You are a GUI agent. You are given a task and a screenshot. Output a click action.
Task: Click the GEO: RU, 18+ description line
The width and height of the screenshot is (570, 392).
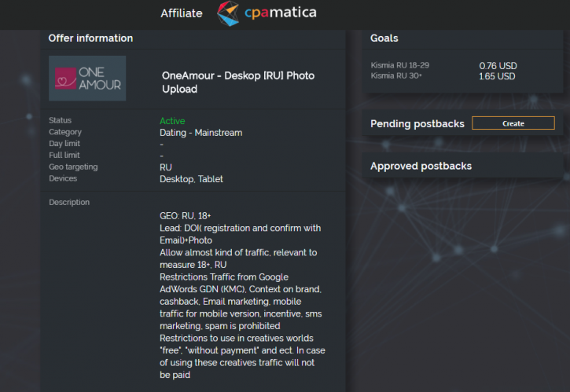pos(186,216)
